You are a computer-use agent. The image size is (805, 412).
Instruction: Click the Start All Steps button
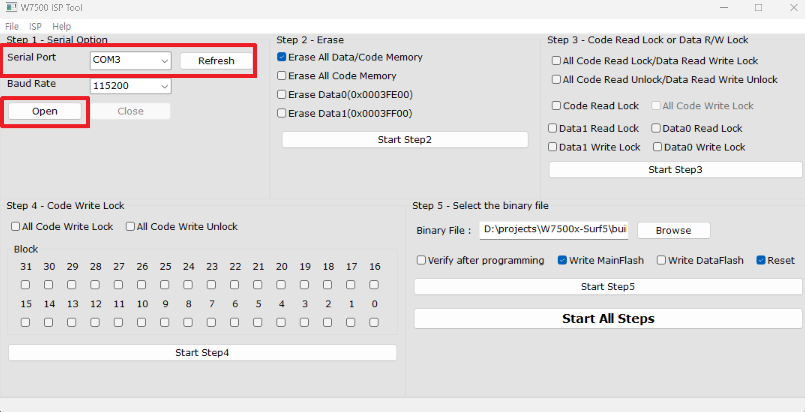(x=607, y=319)
